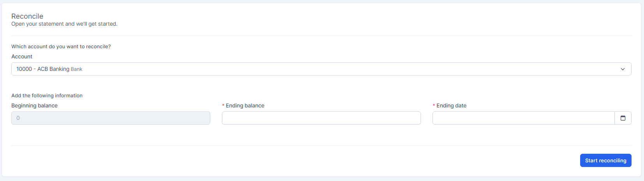Click the red asterisk beside Ending date

(434, 105)
